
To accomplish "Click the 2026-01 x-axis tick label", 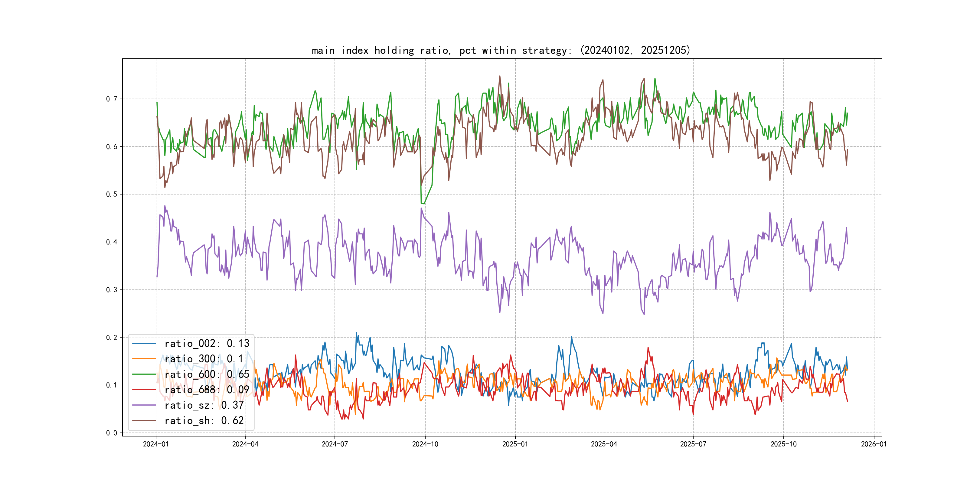I will point(874,444).
